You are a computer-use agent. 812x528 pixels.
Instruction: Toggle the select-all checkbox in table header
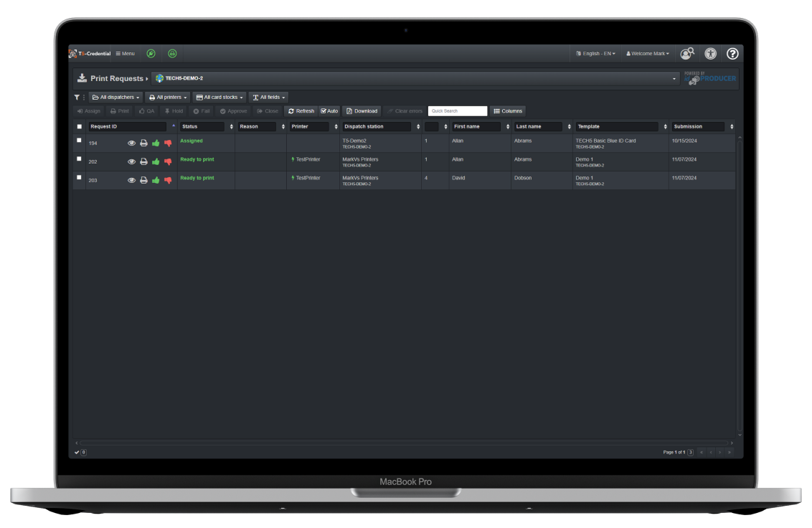click(79, 126)
